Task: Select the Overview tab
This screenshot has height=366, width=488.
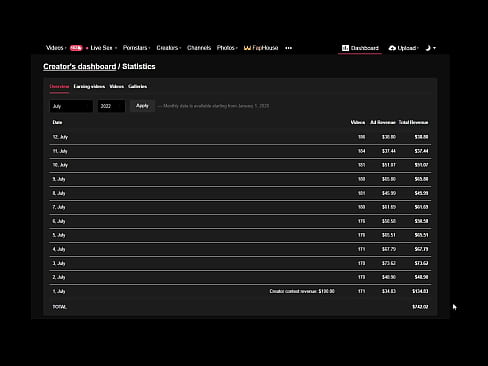Action: point(59,86)
